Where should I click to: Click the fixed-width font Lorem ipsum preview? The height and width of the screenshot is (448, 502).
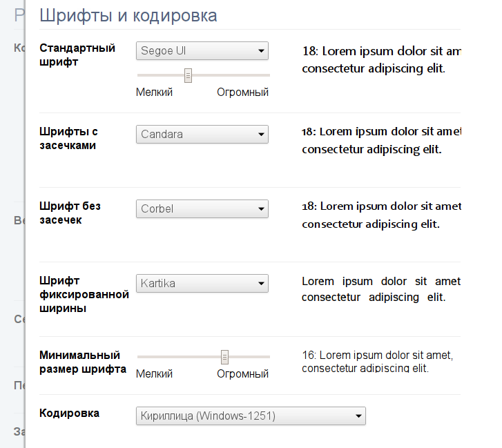click(x=380, y=289)
